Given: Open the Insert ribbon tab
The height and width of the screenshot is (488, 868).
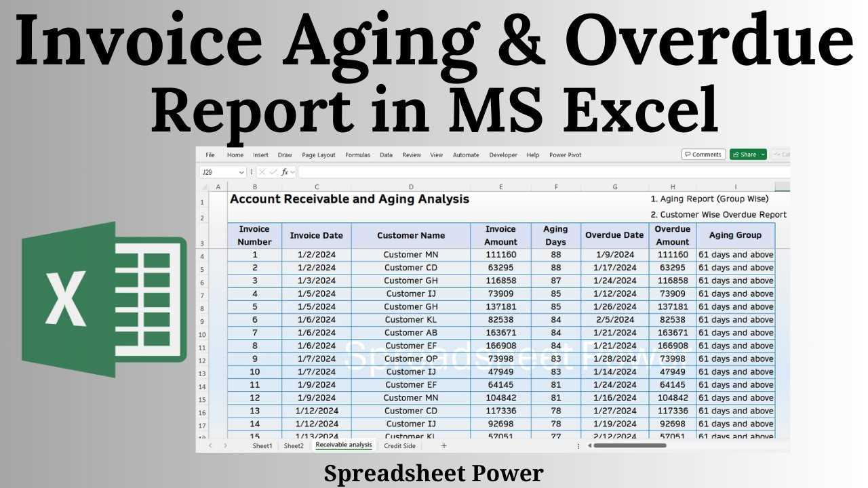Looking at the screenshot, I should 260,155.
